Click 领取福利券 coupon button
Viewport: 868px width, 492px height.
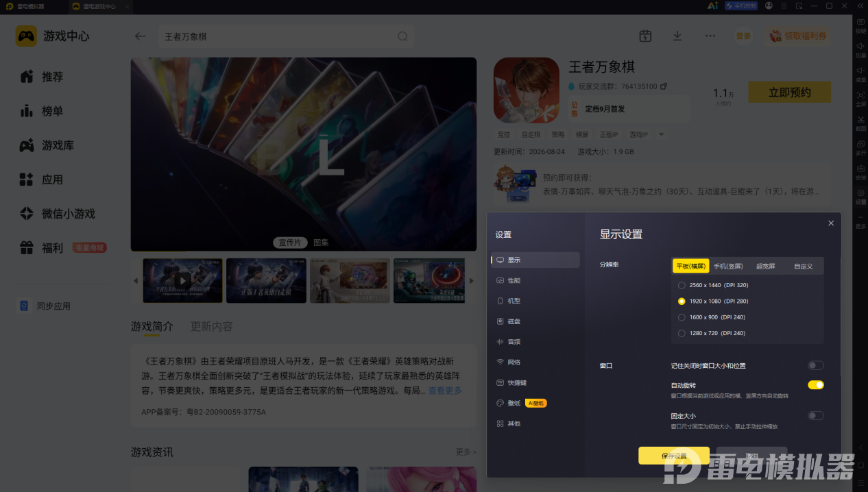coord(798,36)
